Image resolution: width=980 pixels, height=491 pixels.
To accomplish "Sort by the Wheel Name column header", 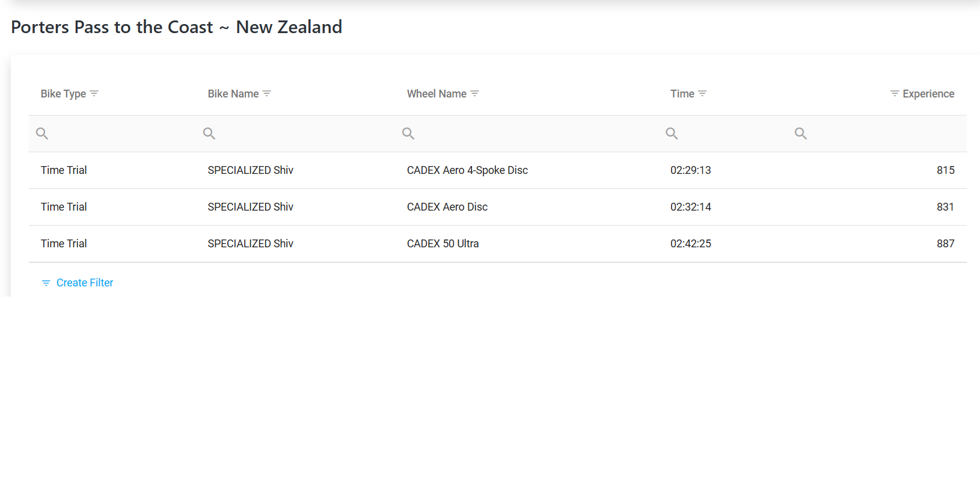I will pos(436,94).
